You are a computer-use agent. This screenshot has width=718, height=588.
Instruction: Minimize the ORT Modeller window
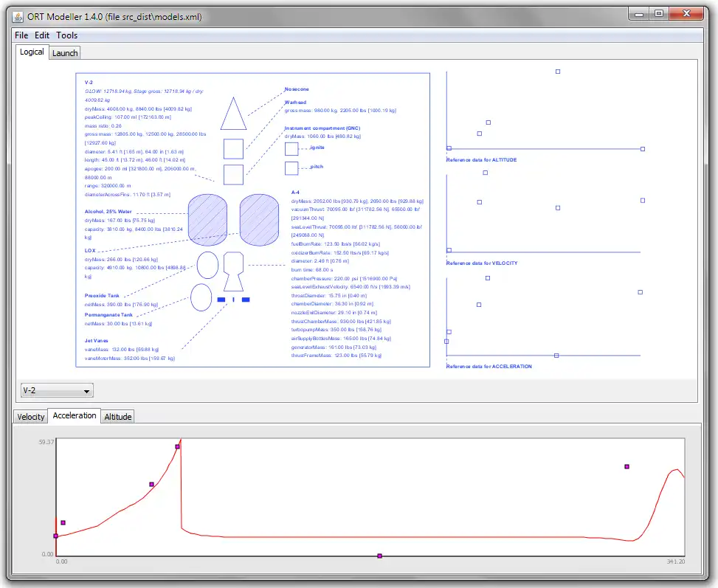pos(639,14)
